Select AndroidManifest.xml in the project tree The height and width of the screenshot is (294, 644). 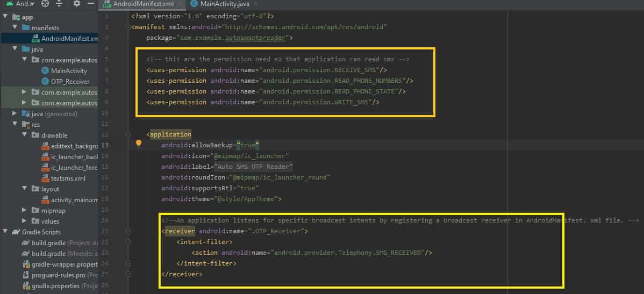click(x=69, y=39)
